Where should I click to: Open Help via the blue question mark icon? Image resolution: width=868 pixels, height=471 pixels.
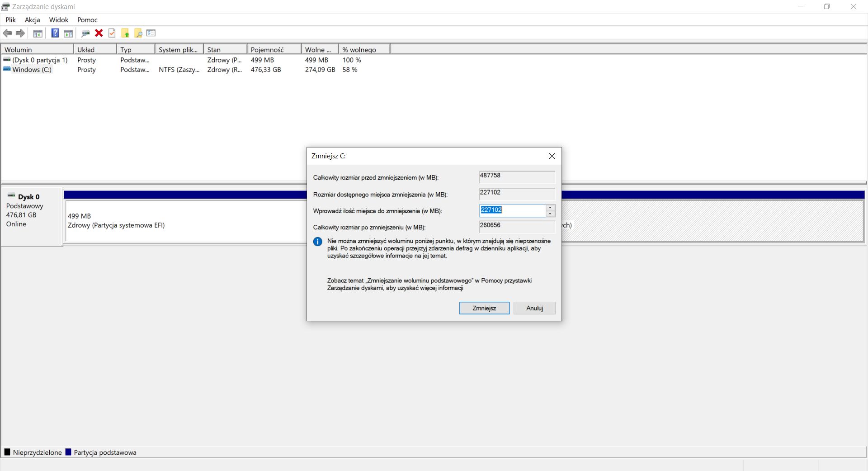coord(55,33)
